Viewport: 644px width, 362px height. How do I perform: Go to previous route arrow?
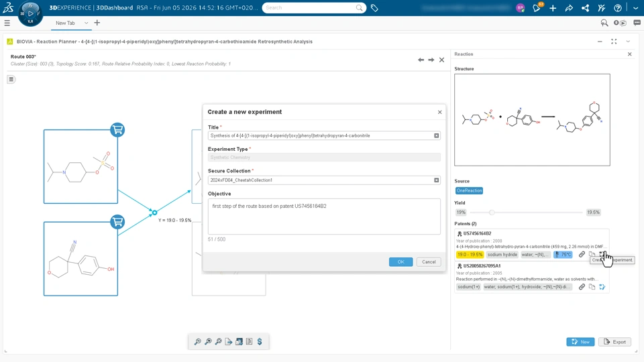[x=421, y=60]
